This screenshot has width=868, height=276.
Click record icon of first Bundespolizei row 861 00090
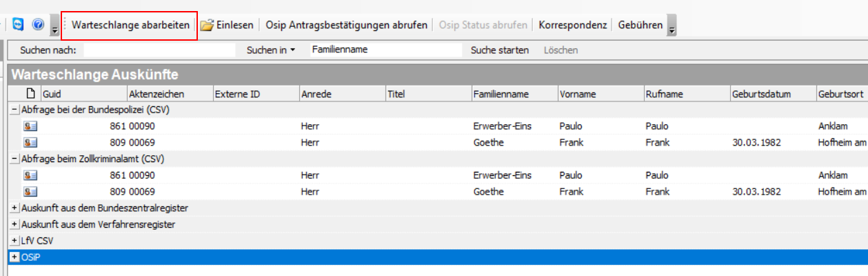[x=30, y=126]
